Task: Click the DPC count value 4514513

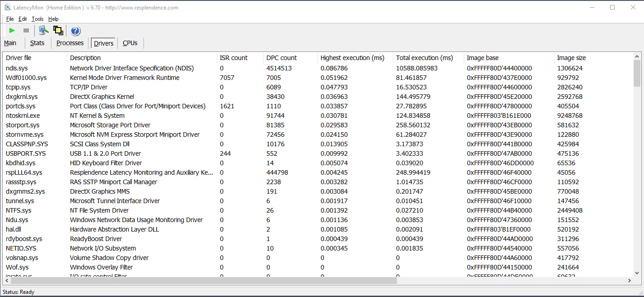Action: [279, 68]
